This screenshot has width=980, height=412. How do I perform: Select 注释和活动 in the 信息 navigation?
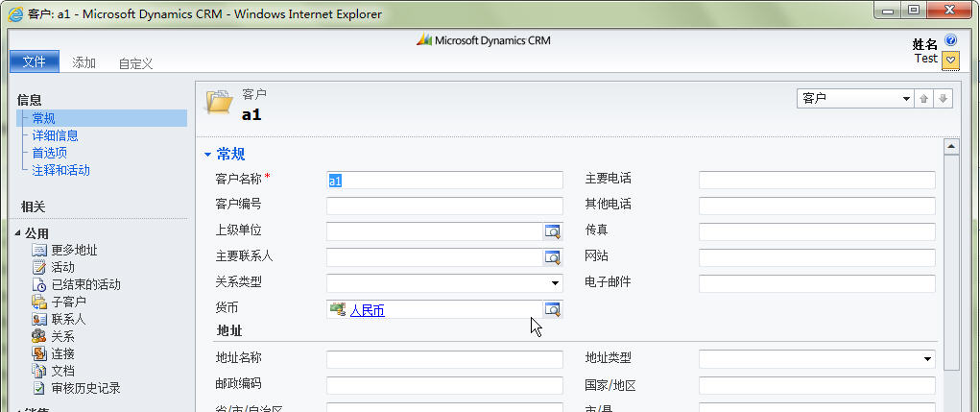[60, 170]
